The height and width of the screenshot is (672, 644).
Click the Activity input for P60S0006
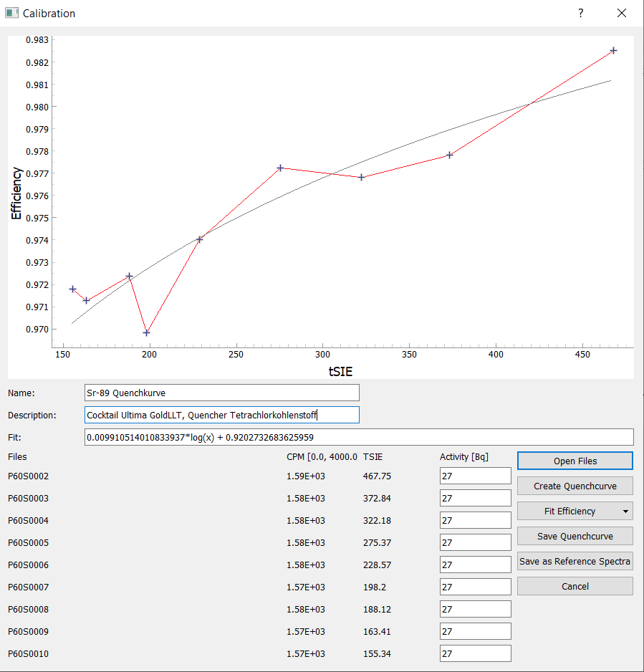tap(475, 565)
